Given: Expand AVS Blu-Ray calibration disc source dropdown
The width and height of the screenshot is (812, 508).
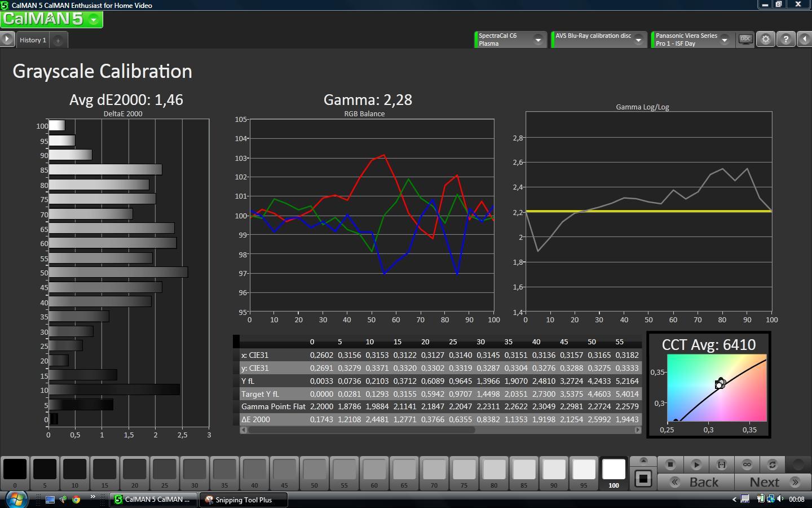Looking at the screenshot, I should pyautogui.click(x=638, y=40).
